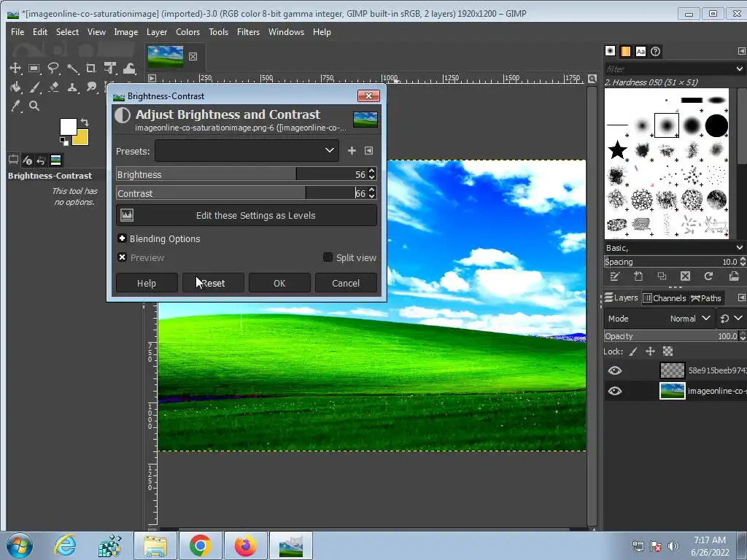Click Duplicate this brush icon
This screenshot has height=560, width=747.
point(662,276)
